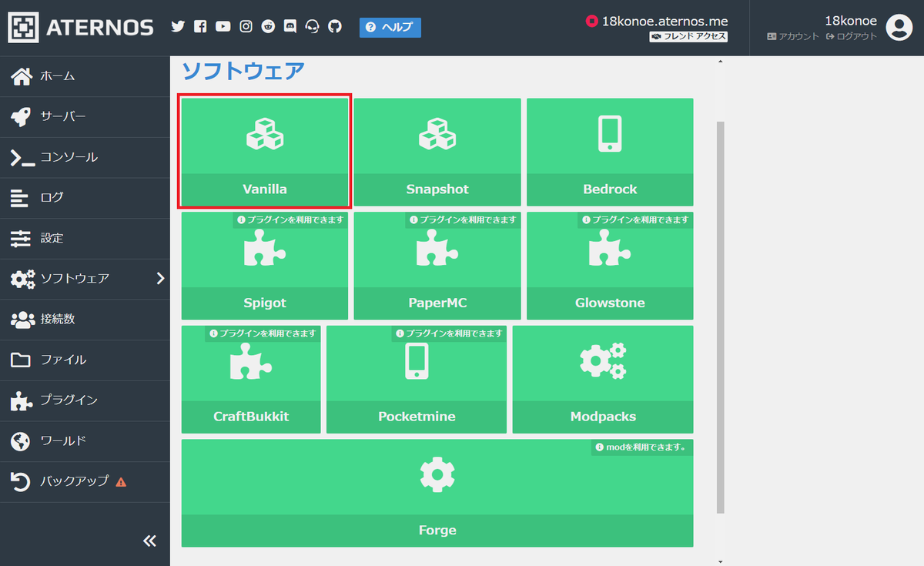Open ワールド in sidebar
The height and width of the screenshot is (566, 924).
pyautogui.click(x=85, y=441)
